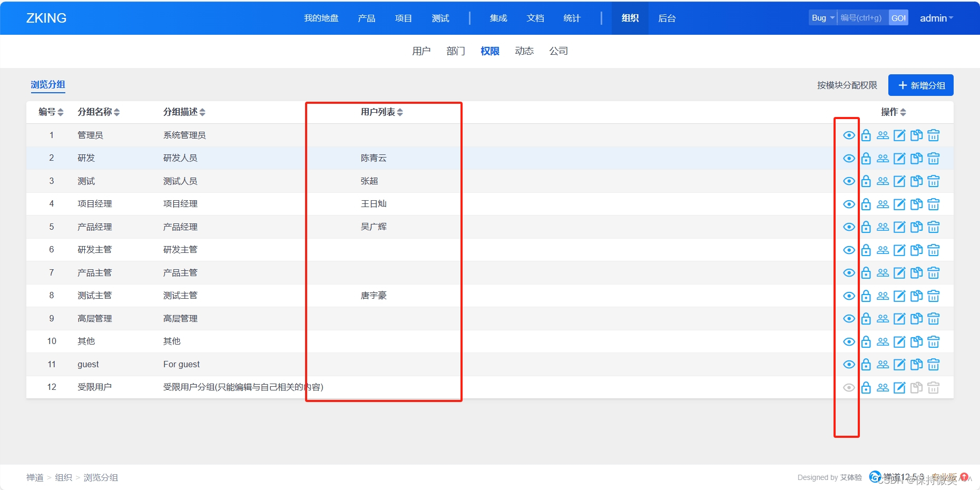Open permissions lock icon for 研发主管 row
Viewport: 980px width, 490px height.
coord(866,250)
